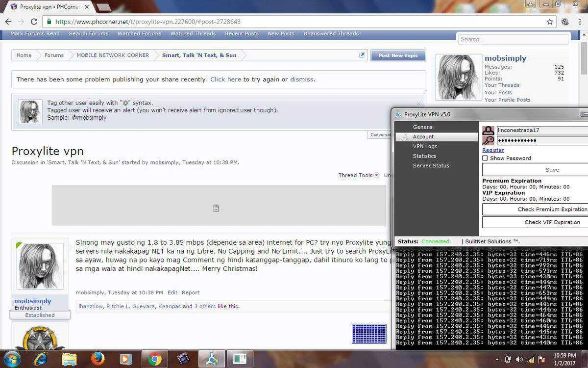588x368 pixels.
Task: Click the forum Search input field
Action: 514,39
